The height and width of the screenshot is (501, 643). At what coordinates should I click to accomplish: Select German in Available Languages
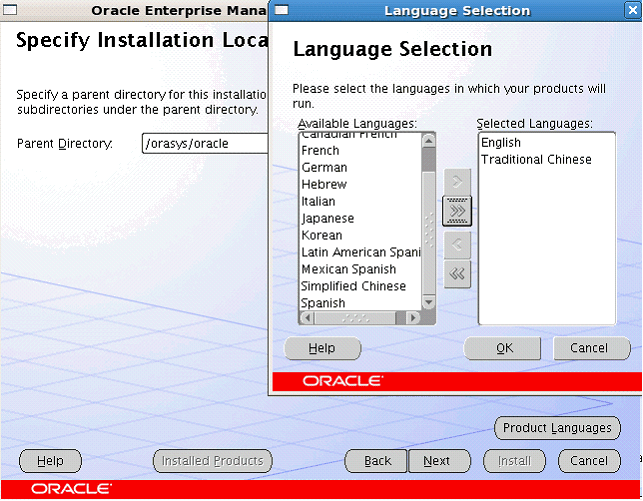pos(360,167)
